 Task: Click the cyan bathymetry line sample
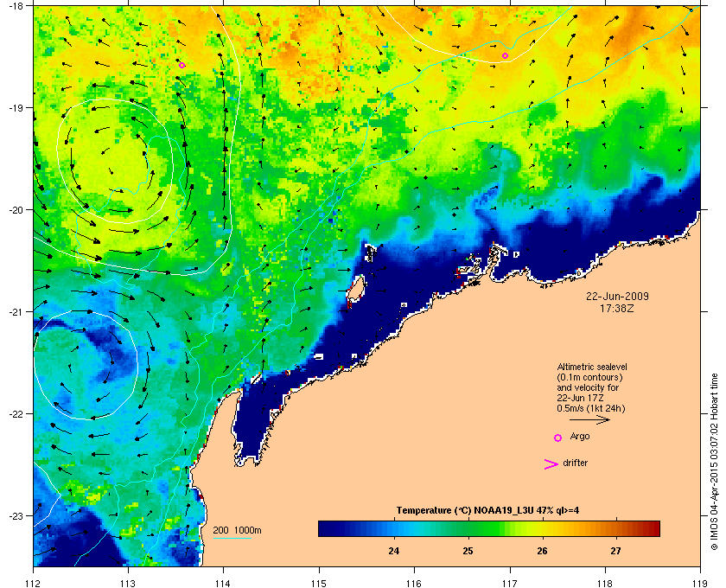[232, 539]
